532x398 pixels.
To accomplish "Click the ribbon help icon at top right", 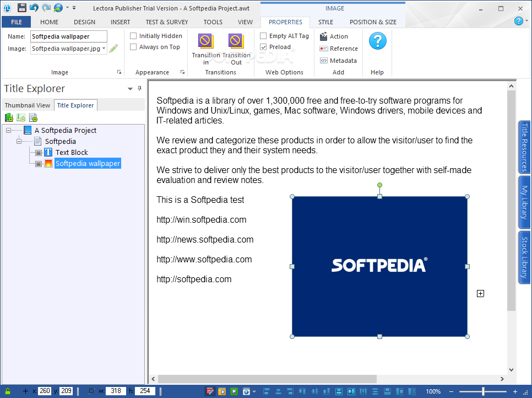I will (x=518, y=21).
